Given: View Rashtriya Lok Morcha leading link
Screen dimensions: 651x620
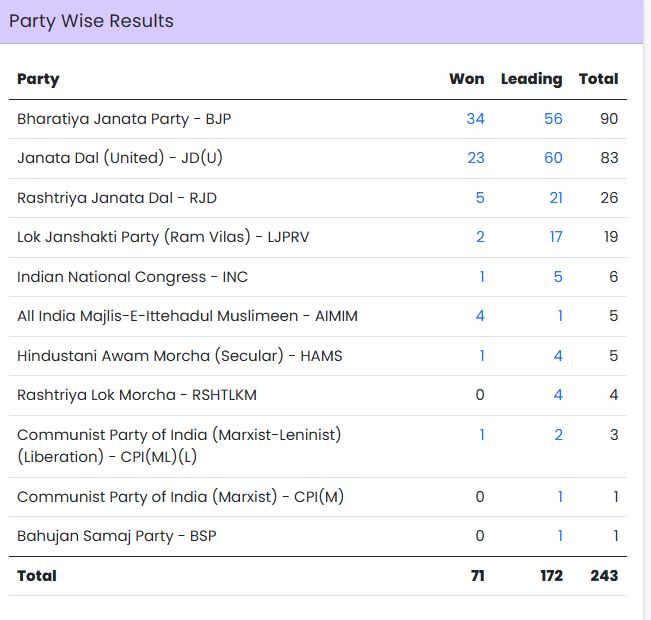Looking at the screenshot, I should point(558,395).
